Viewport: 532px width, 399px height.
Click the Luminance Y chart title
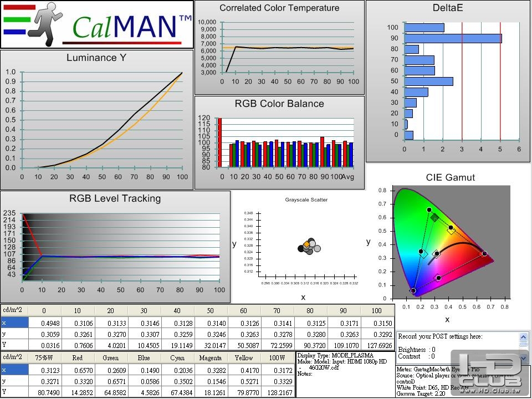coord(96,57)
